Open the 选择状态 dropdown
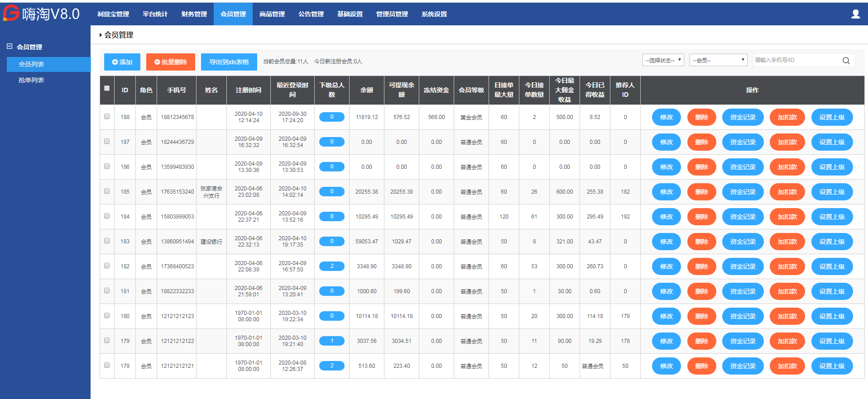The height and width of the screenshot is (399, 868). pyautogui.click(x=663, y=60)
